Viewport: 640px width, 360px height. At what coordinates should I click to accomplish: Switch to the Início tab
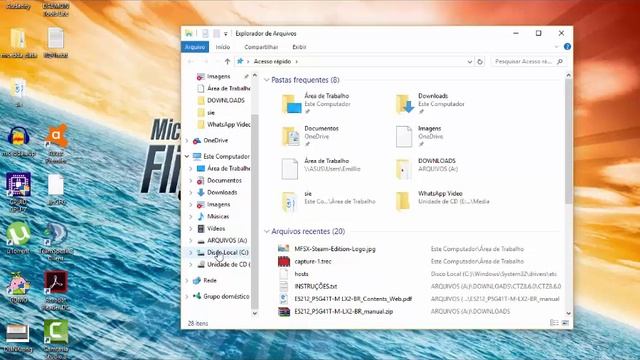click(223, 47)
